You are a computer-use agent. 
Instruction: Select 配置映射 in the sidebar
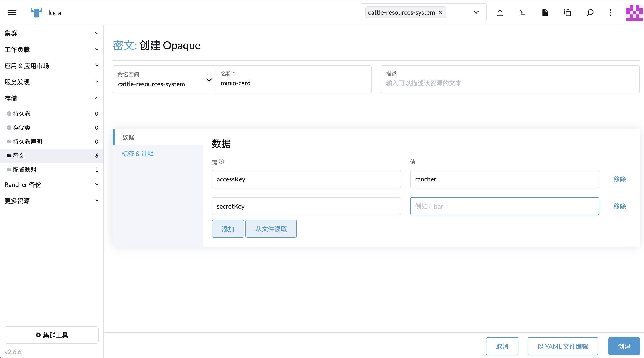point(25,170)
